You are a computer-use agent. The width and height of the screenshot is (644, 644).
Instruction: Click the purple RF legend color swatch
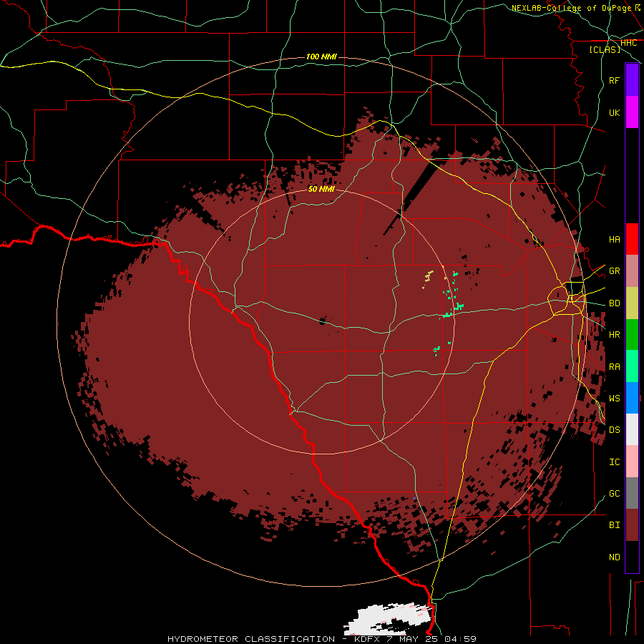(632, 80)
